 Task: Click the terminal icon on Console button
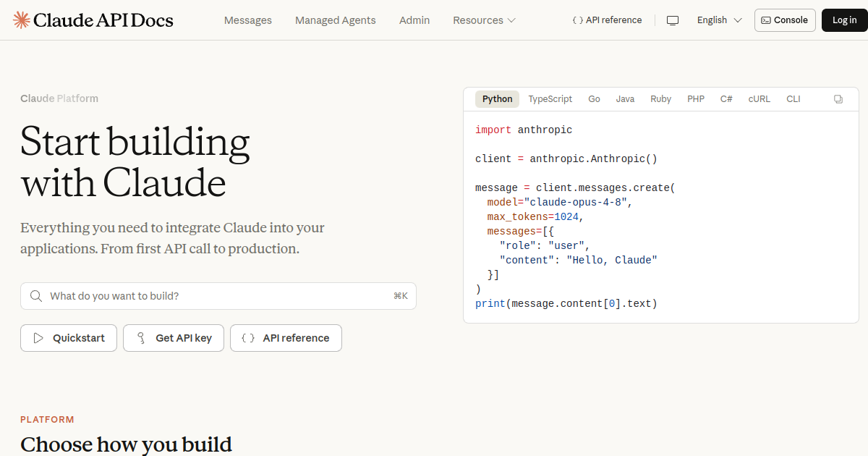766,20
